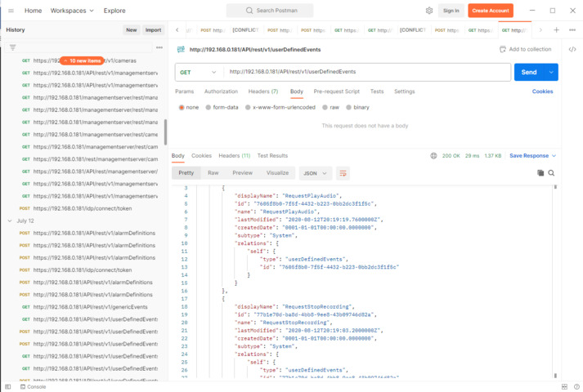The width and height of the screenshot is (583, 392).
Task: Click the history filter icon
Action: (x=12, y=47)
